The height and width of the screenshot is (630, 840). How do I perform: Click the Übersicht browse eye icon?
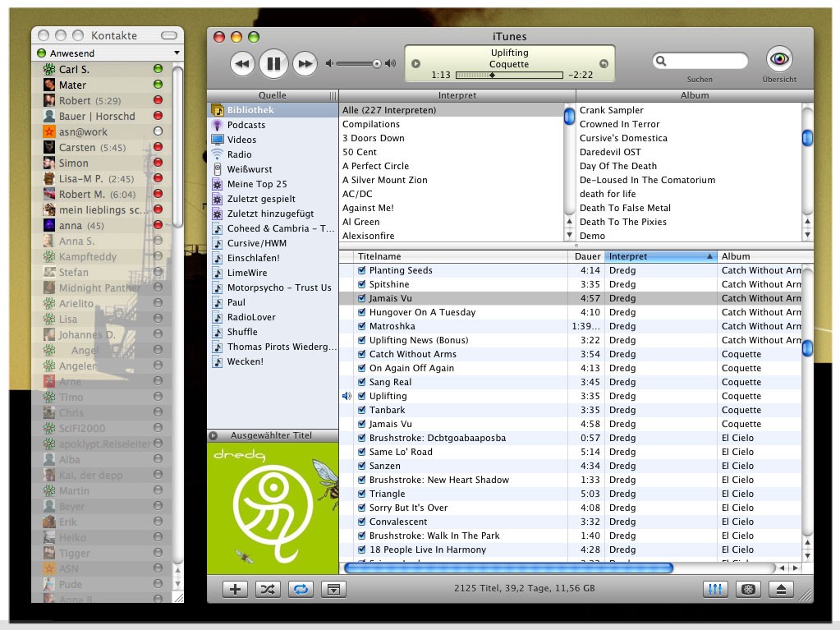point(779,58)
